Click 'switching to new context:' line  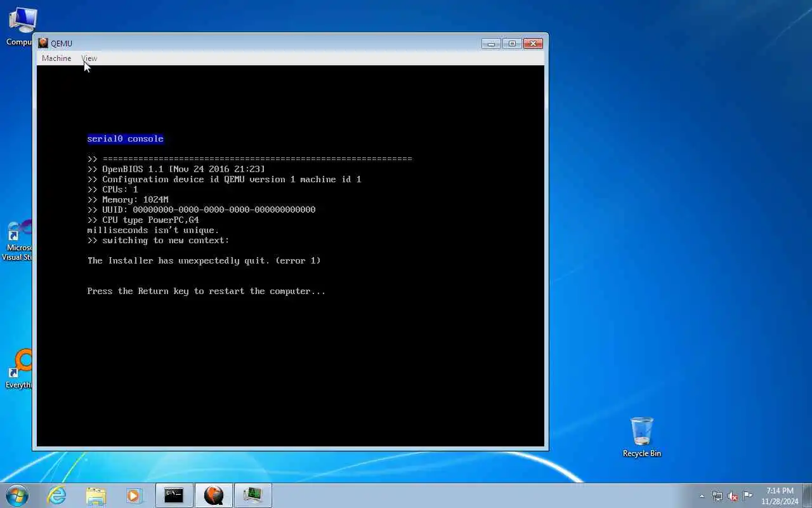click(x=159, y=240)
